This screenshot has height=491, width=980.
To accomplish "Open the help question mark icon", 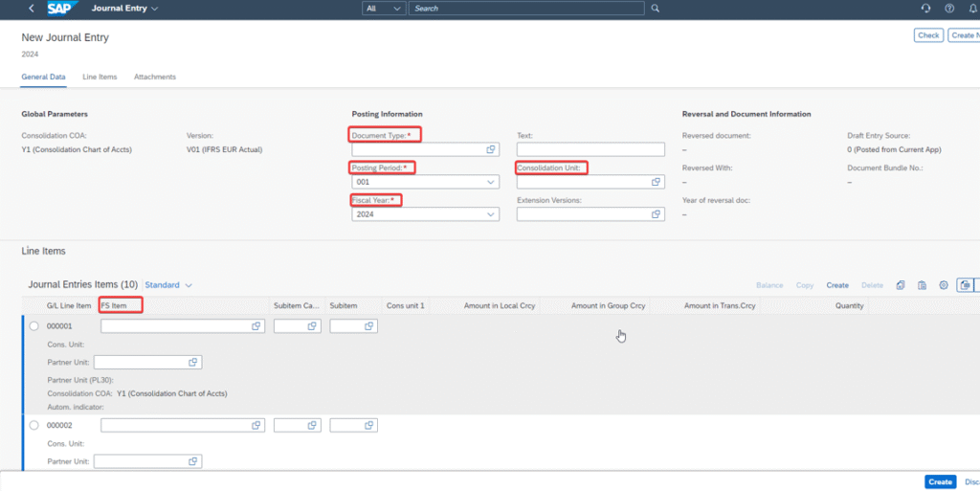I will point(949,9).
